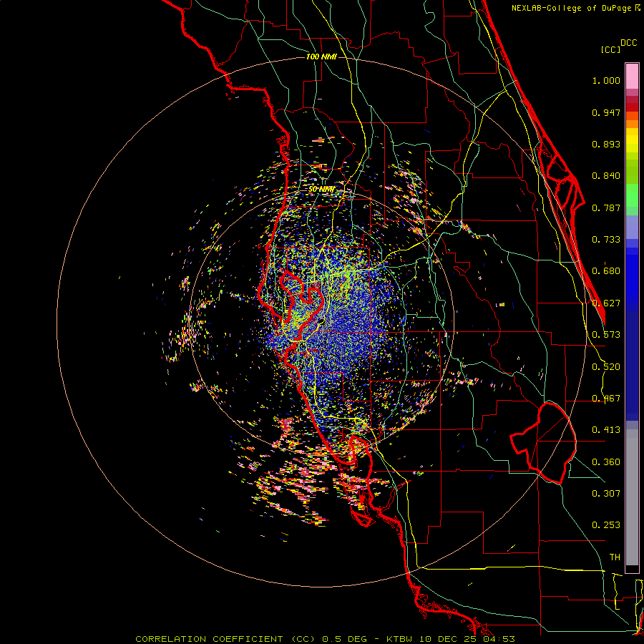The width and height of the screenshot is (644, 644).
Task: Click the 10 DEC 25 date text
Action: click(448, 639)
